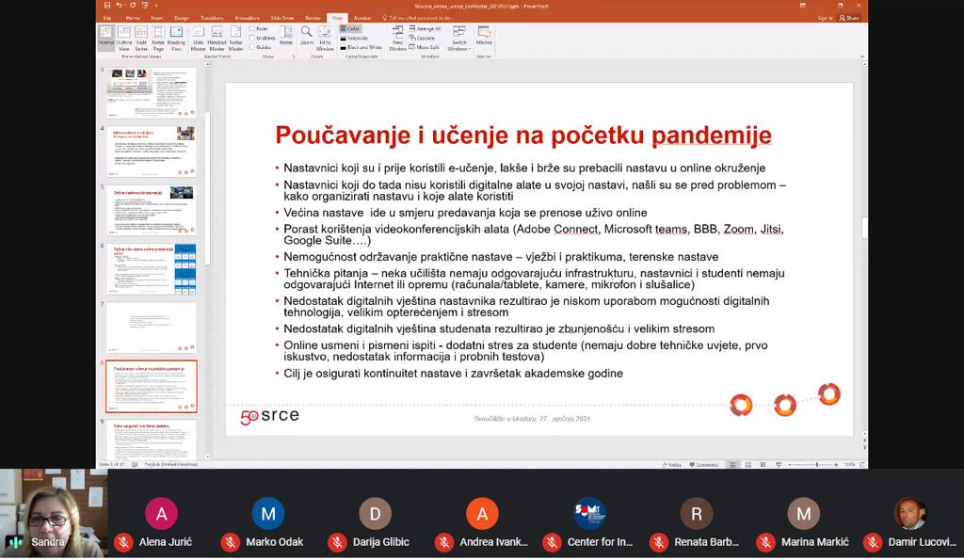Switch to Reading View
The width and height of the screenshot is (964, 560).
click(x=176, y=40)
